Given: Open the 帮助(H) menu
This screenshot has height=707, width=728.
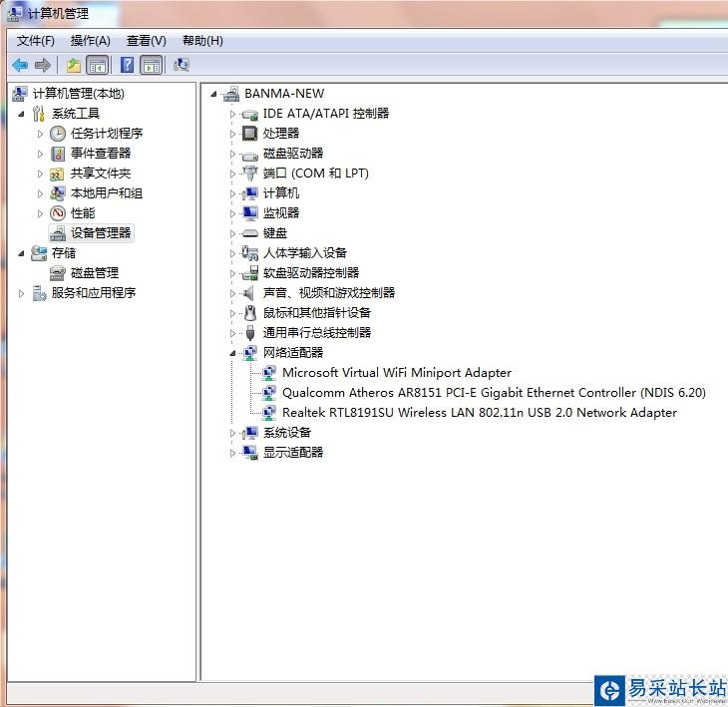Looking at the screenshot, I should pyautogui.click(x=202, y=41).
